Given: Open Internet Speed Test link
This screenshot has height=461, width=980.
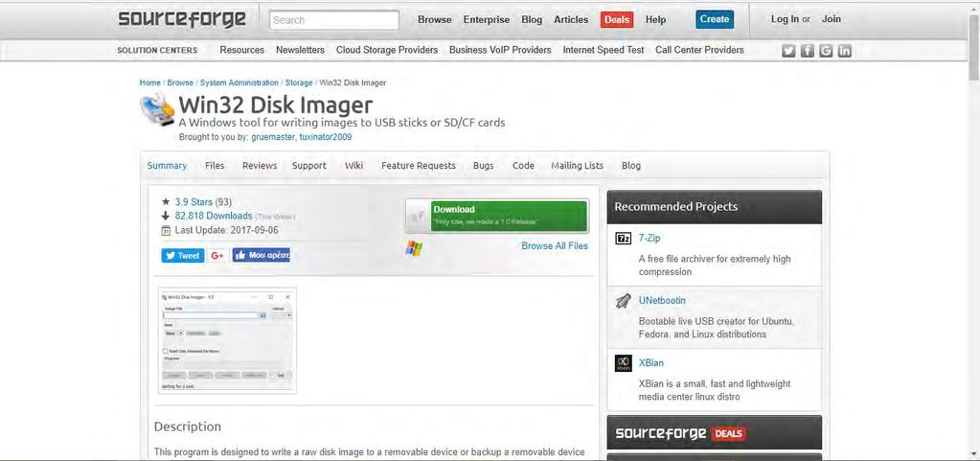Looking at the screenshot, I should tap(604, 50).
